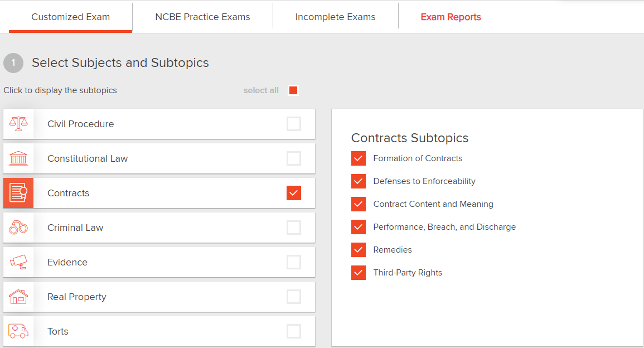Screen dimensions: 644x348
Task: Toggle the select all checkbox
Action: (293, 90)
